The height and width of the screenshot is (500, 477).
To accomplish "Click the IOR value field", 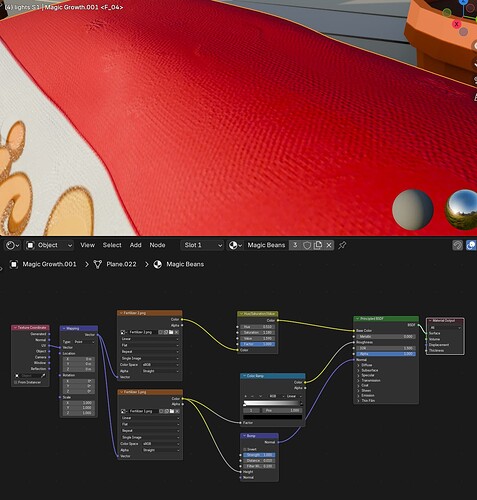I will pos(386,348).
